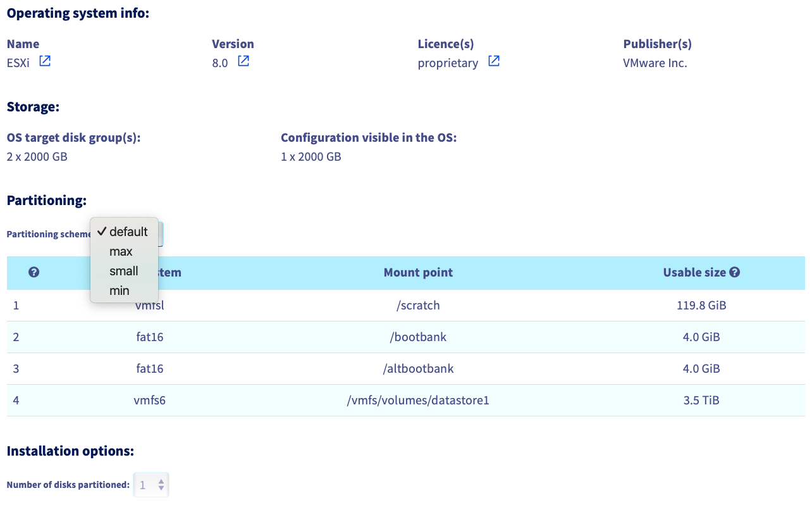
Task: Select the /altbootbank mount point cell
Action: [418, 369]
